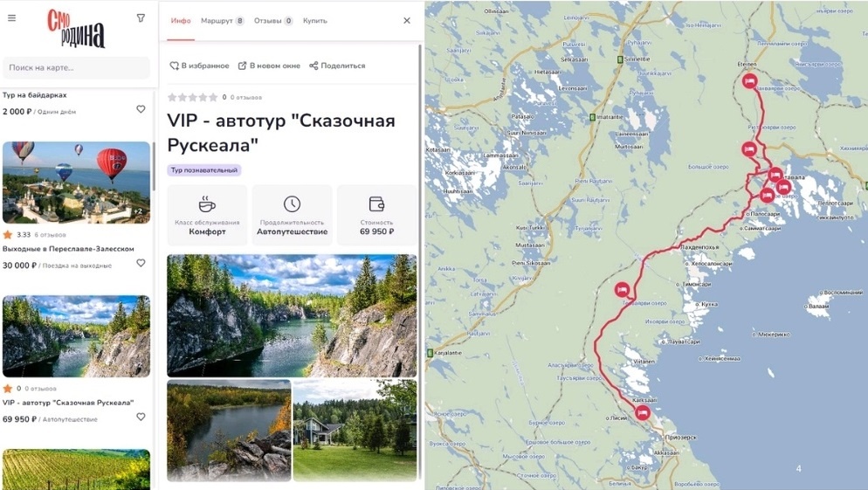This screenshot has width=868, height=490.
Task: Click hotel marker near Тервярви озеро
Action: click(623, 289)
